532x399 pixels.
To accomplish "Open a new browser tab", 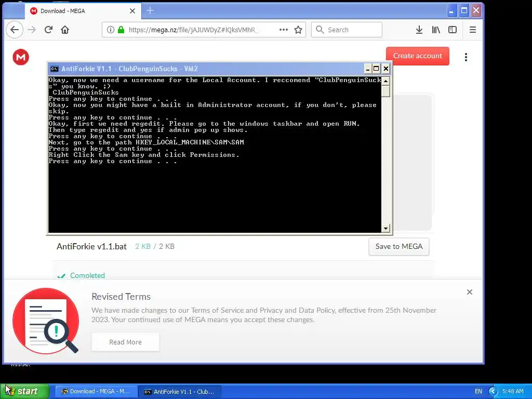I will click(150, 11).
